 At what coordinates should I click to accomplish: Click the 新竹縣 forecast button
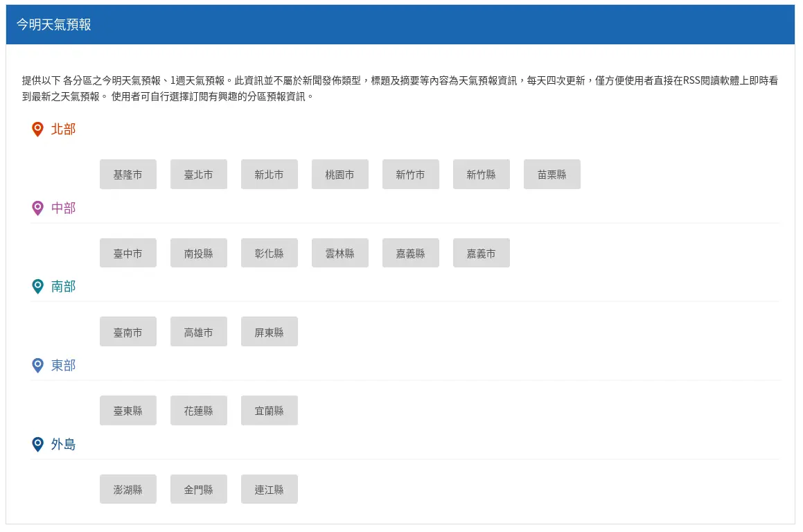coord(482,175)
